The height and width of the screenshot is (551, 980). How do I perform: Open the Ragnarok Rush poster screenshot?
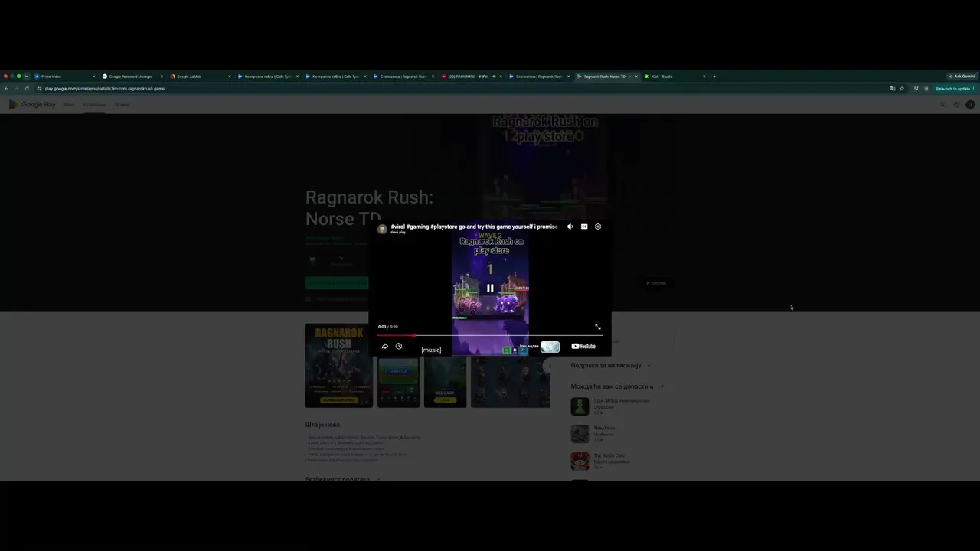click(339, 366)
